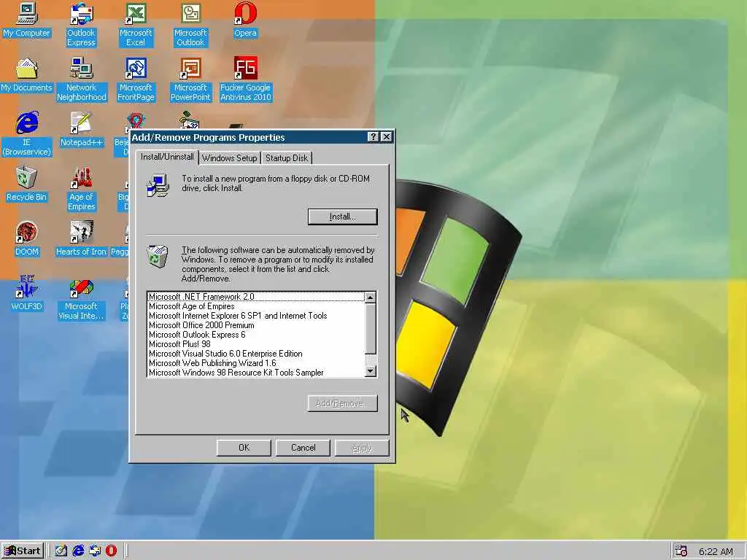Viewport: 747px width, 560px height.
Task: Select the Microsoft Outlook desktop shortcut
Action: click(190, 25)
